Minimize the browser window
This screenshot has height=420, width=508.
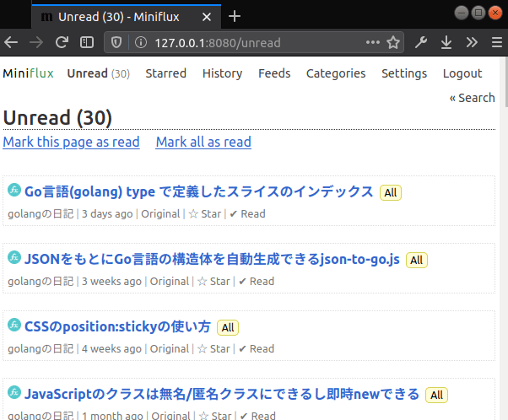tap(462, 13)
